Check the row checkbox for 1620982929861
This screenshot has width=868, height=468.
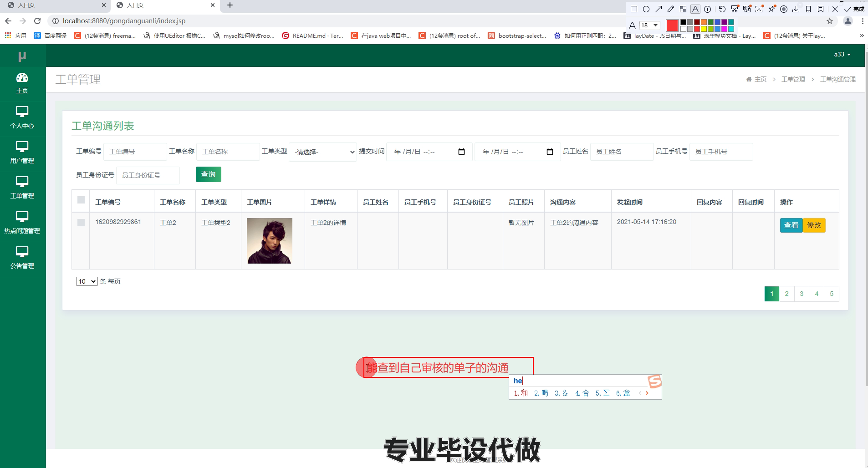tap(81, 223)
